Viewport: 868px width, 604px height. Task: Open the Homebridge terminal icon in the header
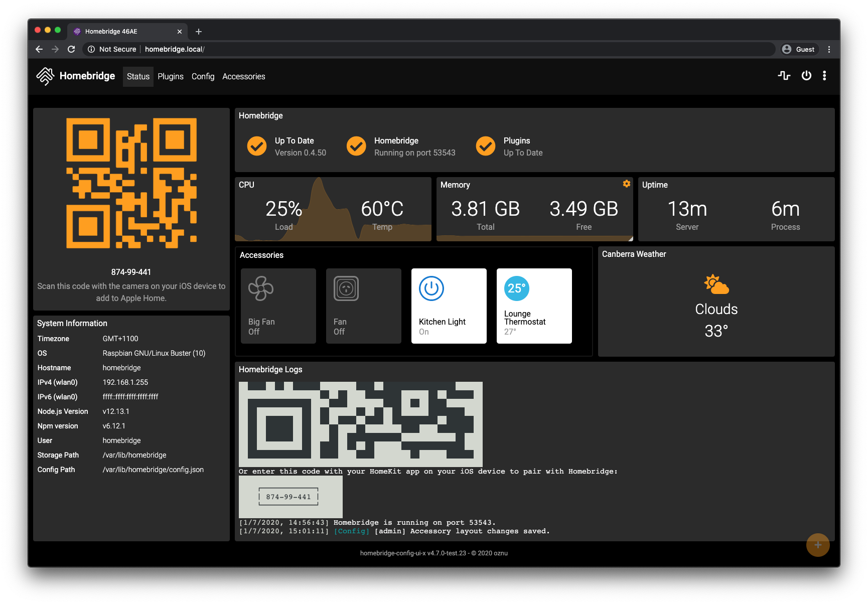pyautogui.click(x=784, y=76)
